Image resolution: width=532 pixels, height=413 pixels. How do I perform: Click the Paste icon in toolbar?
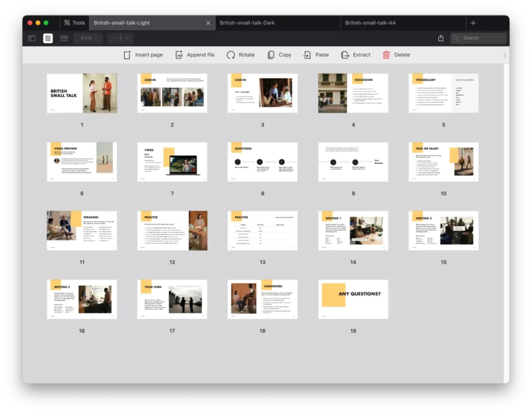click(x=308, y=55)
